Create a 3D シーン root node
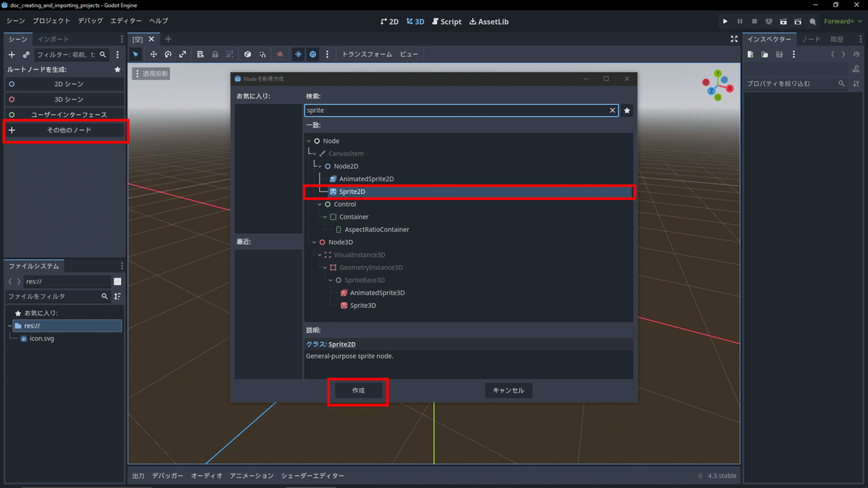The width and height of the screenshot is (868, 488). [x=65, y=99]
